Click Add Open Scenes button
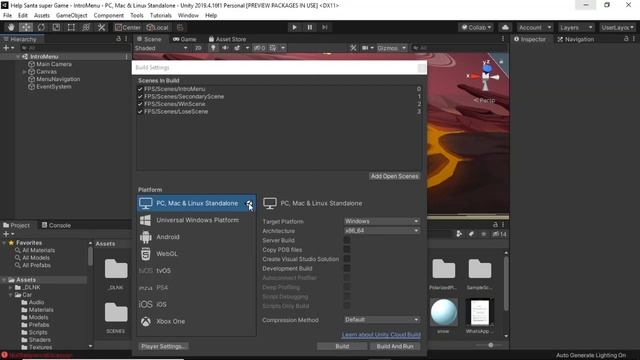This screenshot has width=640, height=360. pos(394,176)
